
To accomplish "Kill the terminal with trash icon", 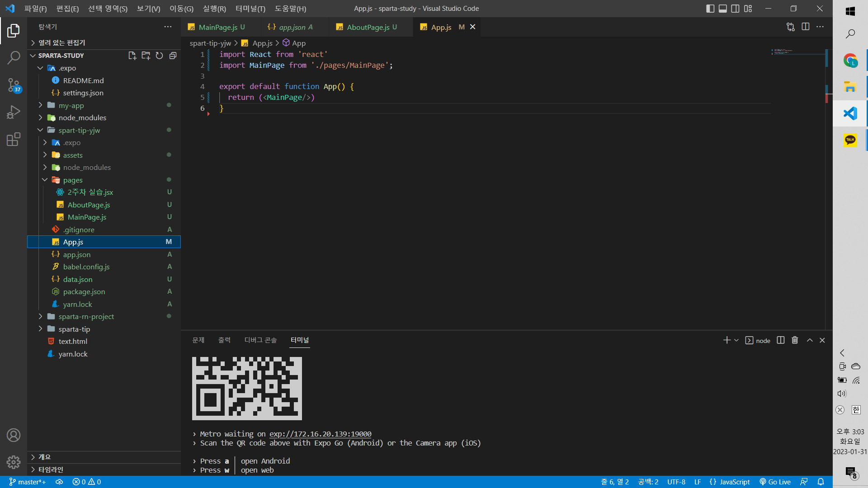I will pos(795,340).
